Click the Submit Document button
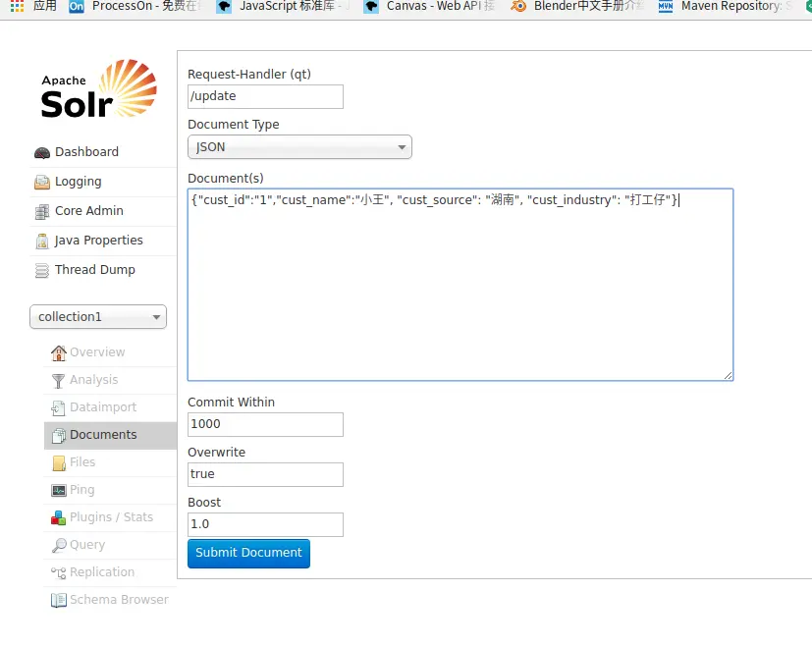The image size is (812, 646). point(248,554)
